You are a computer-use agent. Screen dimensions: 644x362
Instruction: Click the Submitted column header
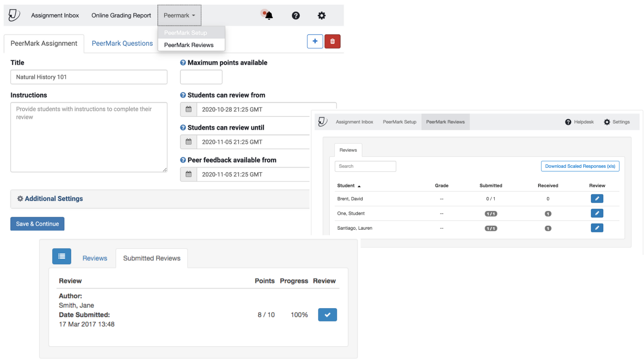491,186
